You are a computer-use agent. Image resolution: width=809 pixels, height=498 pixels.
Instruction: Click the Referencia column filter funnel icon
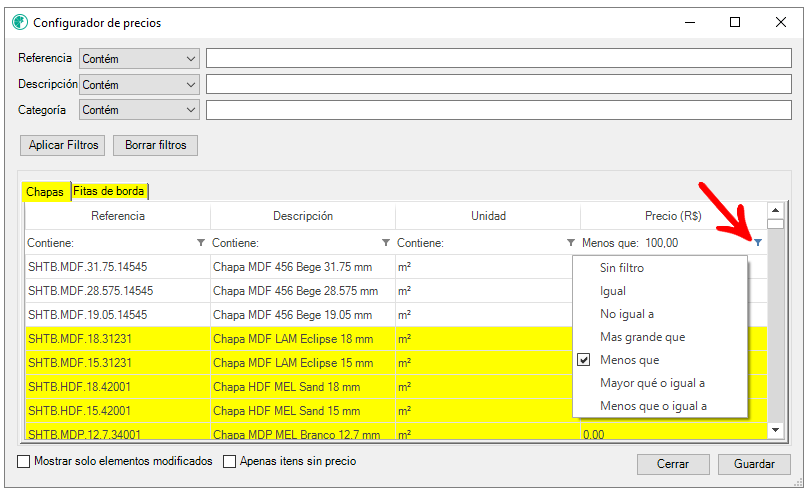pyautogui.click(x=201, y=243)
